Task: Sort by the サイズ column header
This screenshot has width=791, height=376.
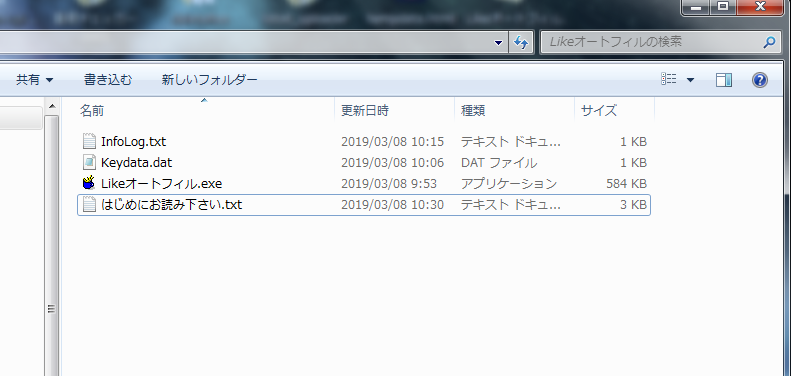Action: (x=614, y=111)
